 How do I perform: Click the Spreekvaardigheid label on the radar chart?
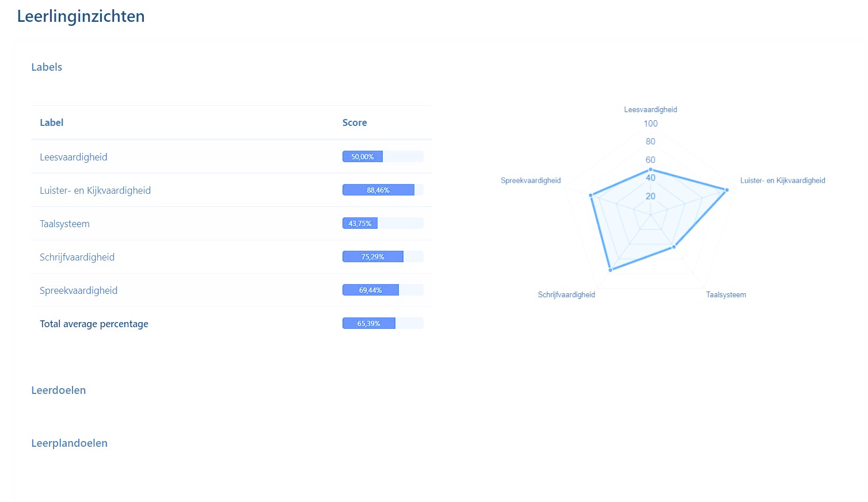(530, 180)
